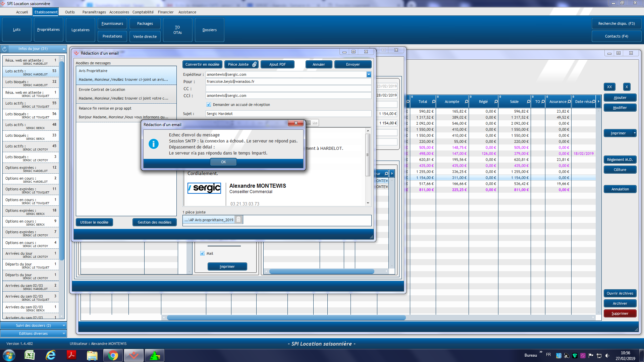Click the search magnifier in the Assurance column
The image size is (644, 362).
coord(569,102)
